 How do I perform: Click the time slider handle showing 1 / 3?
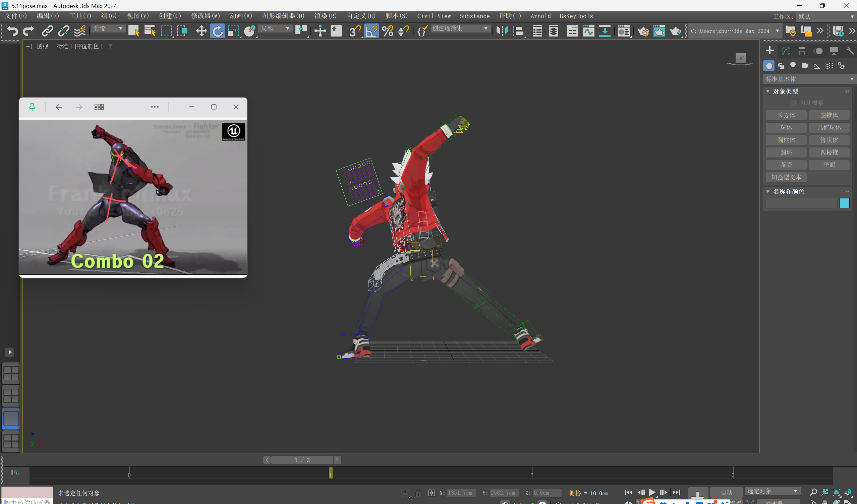point(302,460)
